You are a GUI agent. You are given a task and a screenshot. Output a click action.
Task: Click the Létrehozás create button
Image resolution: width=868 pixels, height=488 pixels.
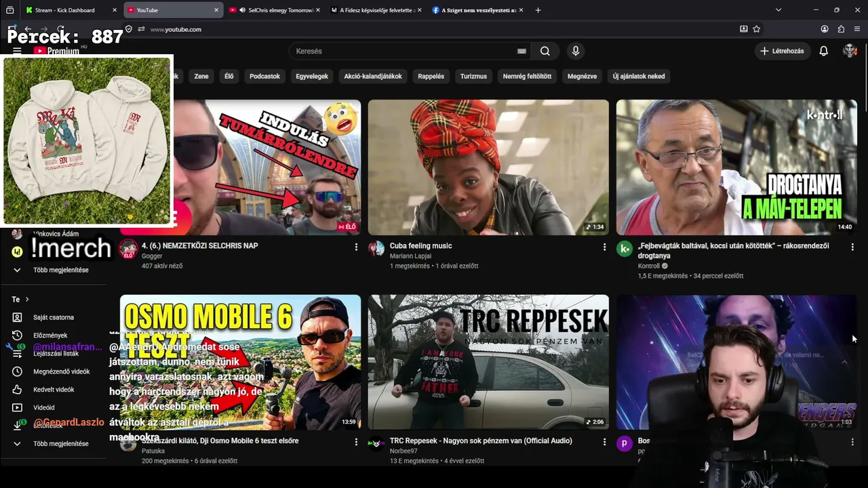pos(782,51)
